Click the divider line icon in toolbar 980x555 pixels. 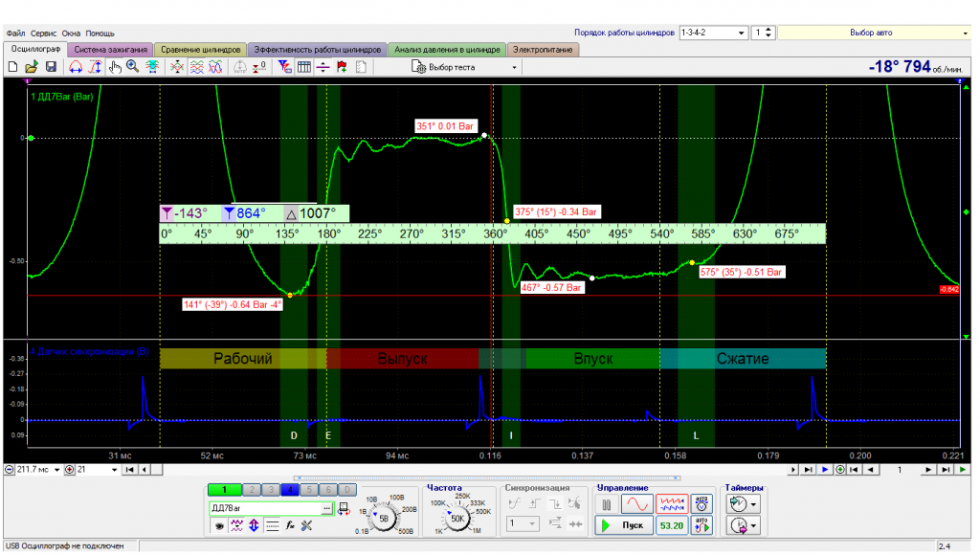coord(323,67)
